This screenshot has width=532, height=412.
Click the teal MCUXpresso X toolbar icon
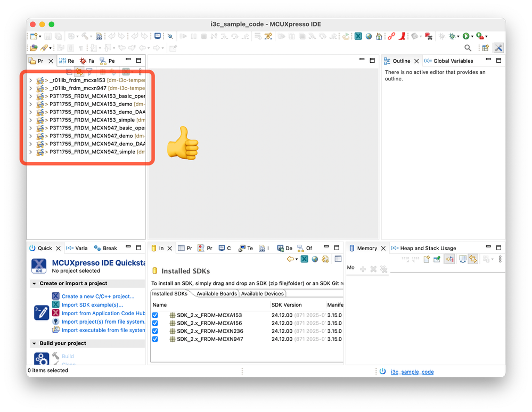[358, 36]
